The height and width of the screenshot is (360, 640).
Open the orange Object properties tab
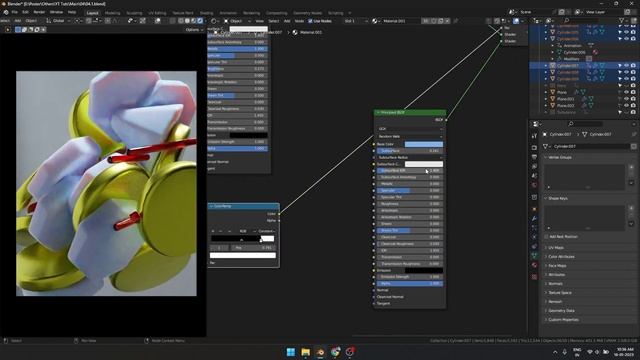coord(534,209)
